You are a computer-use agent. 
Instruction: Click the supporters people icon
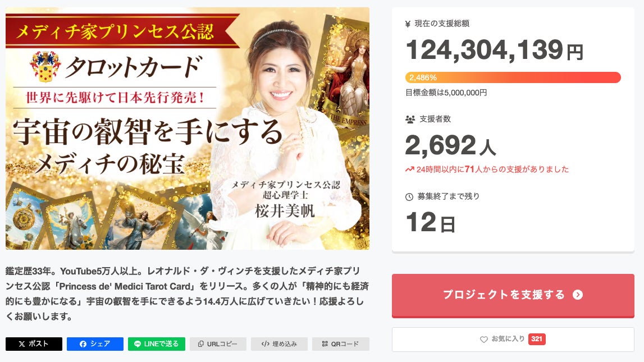[410, 120]
